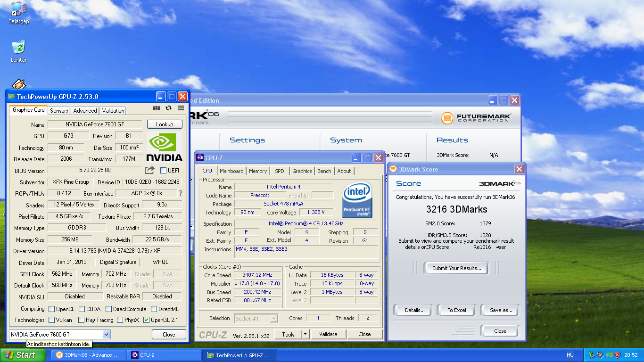Click the Core Speed 3407.12 MHz value
Viewport: 644px width, 362px height.
257,275
